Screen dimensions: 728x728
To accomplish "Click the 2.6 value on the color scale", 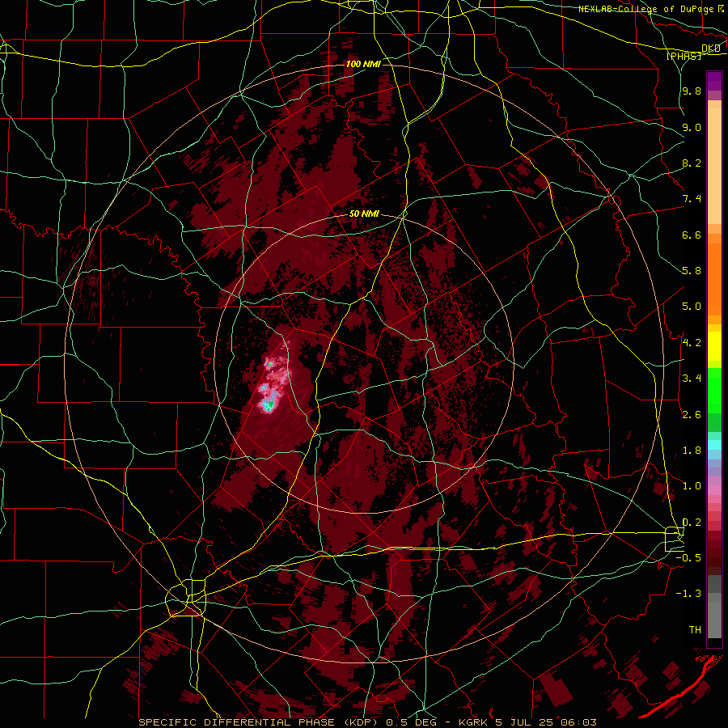I will point(692,415).
